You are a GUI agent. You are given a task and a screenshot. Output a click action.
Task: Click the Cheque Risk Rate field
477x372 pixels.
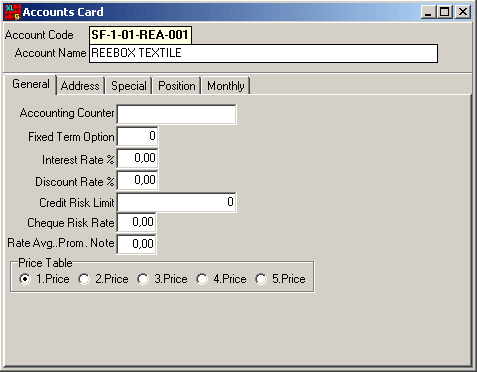136,222
